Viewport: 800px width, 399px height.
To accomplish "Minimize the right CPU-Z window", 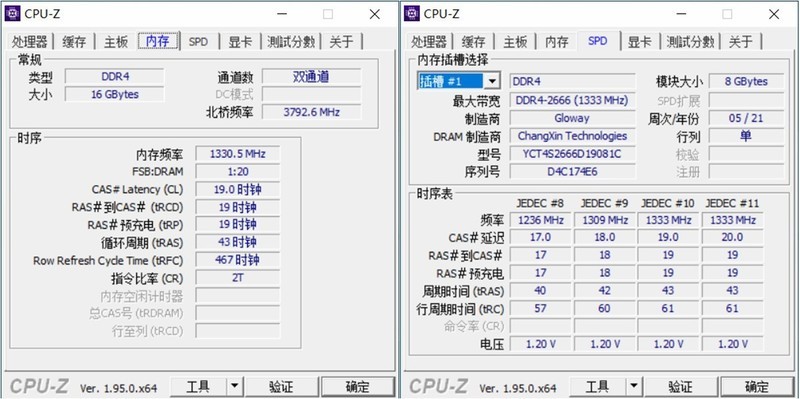I will coord(681,14).
